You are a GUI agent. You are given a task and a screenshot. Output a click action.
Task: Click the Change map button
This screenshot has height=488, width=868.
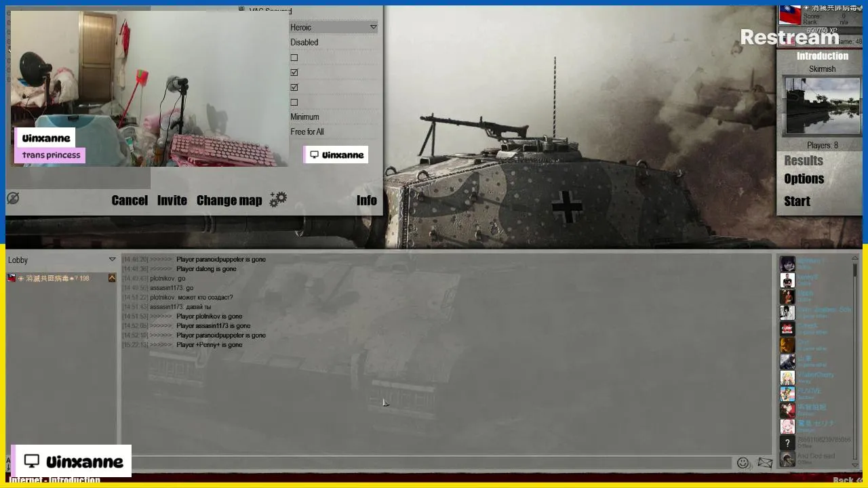pos(229,200)
